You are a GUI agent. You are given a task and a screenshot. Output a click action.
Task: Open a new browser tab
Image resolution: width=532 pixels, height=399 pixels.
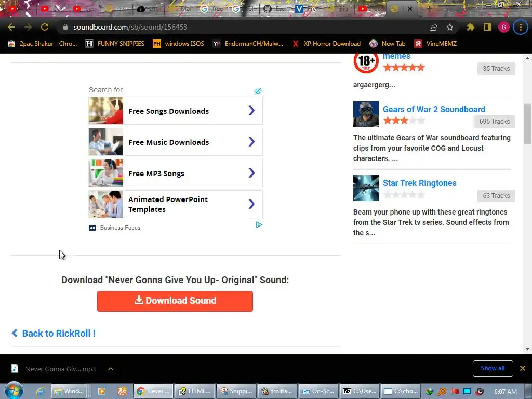tap(429, 9)
